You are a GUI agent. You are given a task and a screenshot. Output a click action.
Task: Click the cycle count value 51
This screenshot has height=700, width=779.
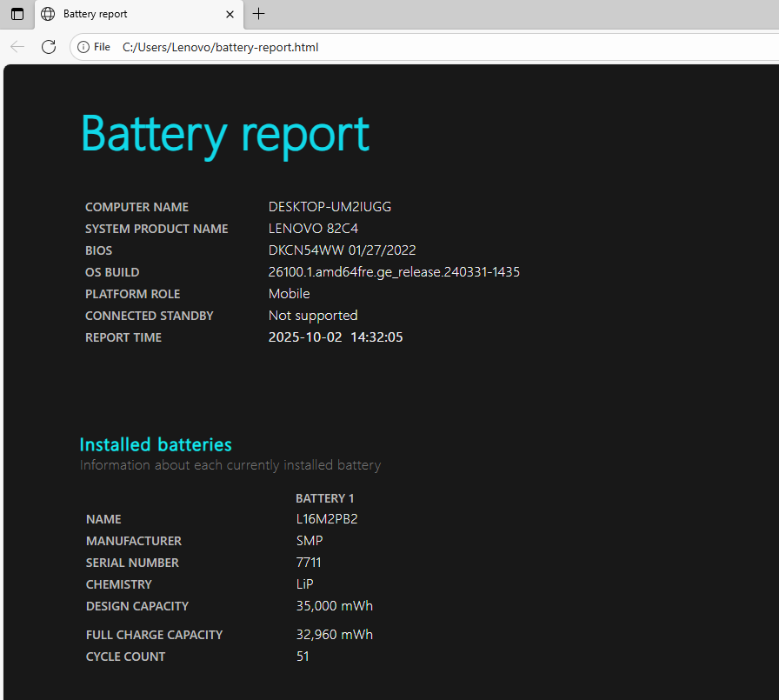303,657
